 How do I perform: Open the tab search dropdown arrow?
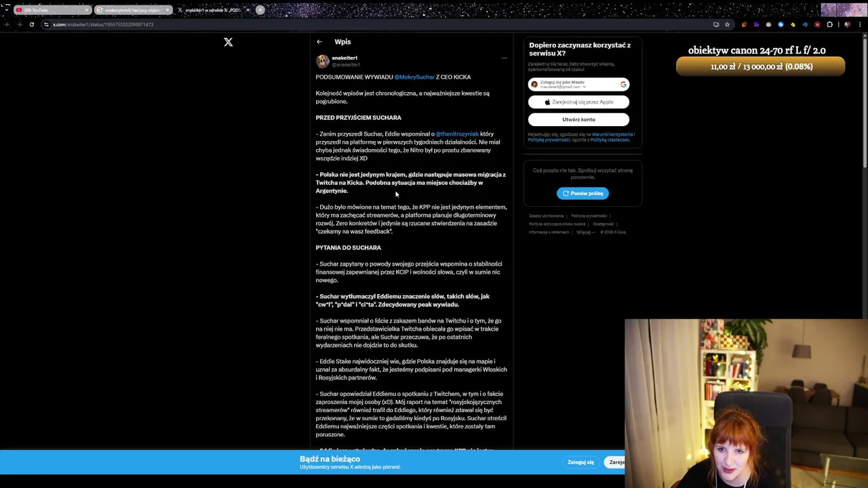click(7, 9)
